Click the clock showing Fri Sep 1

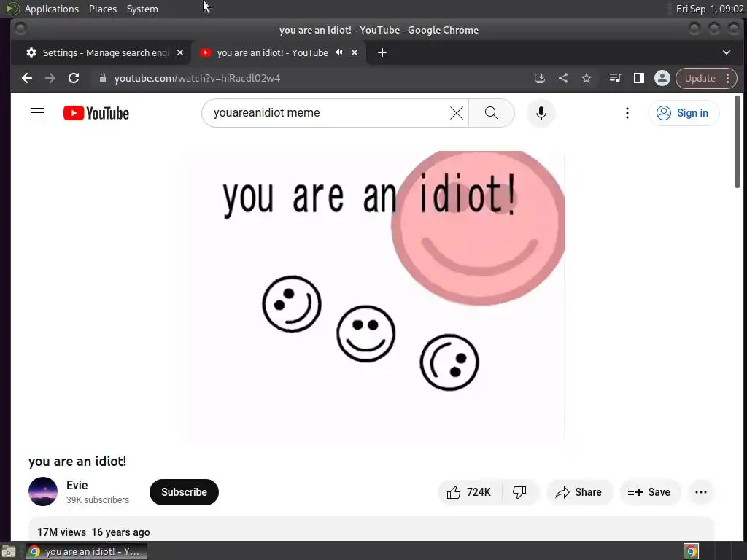click(709, 9)
